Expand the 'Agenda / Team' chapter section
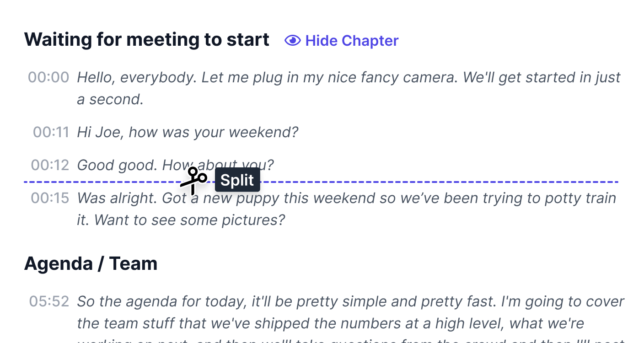 91,263
